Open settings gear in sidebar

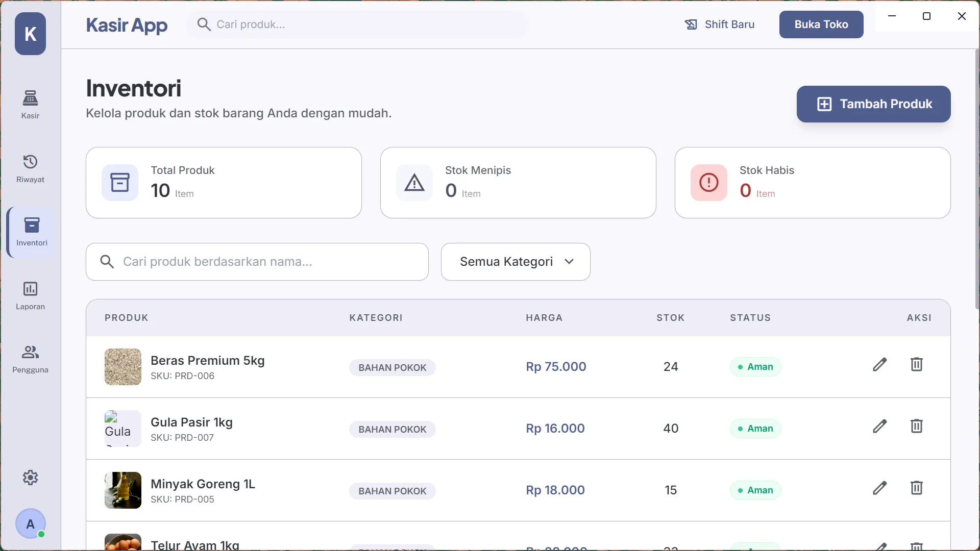pos(30,478)
